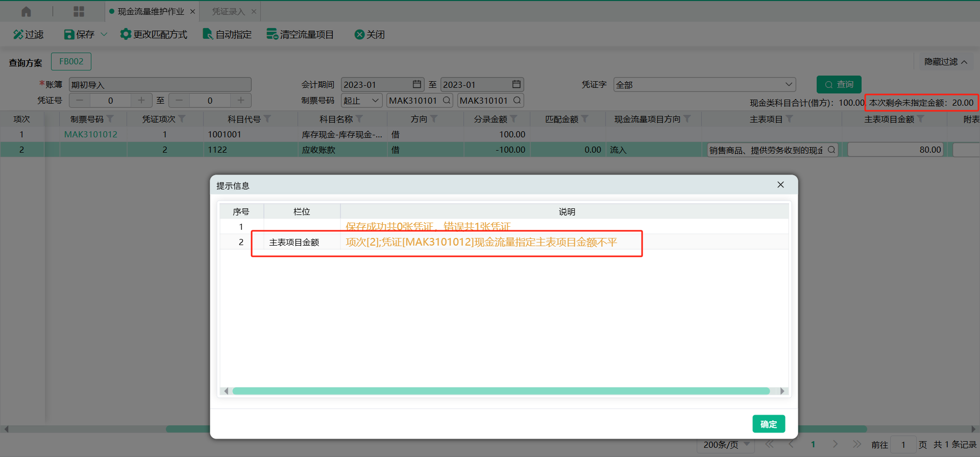Filter the 方向 column
The width and height of the screenshot is (980, 457).
[434, 119]
